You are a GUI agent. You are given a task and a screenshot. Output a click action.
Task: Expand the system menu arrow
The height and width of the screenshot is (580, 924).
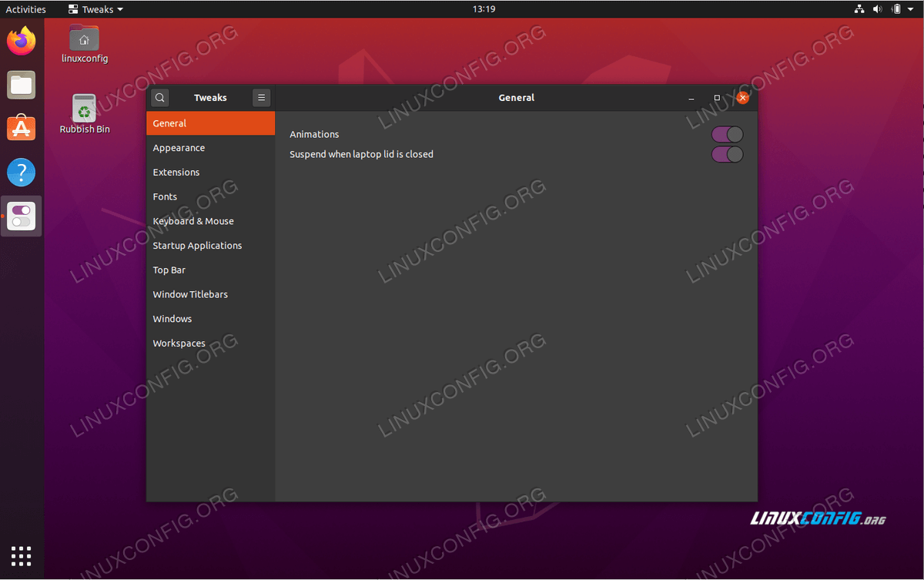(x=910, y=9)
